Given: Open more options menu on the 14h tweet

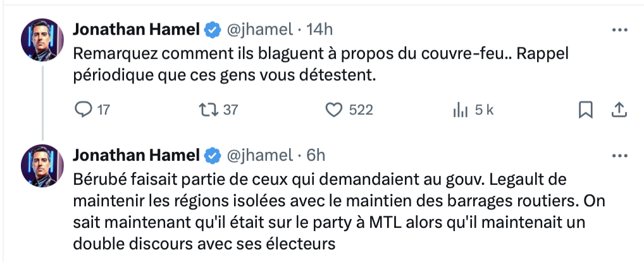Looking at the screenshot, I should pos(620,30).
